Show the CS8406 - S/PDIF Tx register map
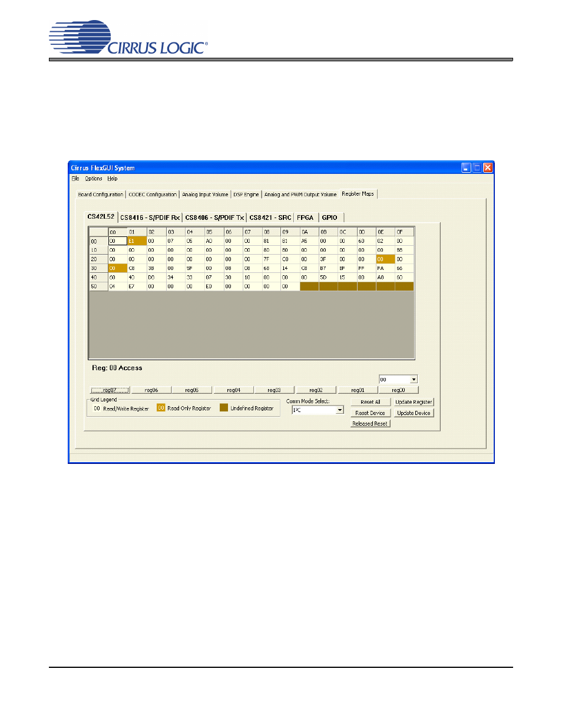This screenshot has height=728, width=562. coord(214,218)
